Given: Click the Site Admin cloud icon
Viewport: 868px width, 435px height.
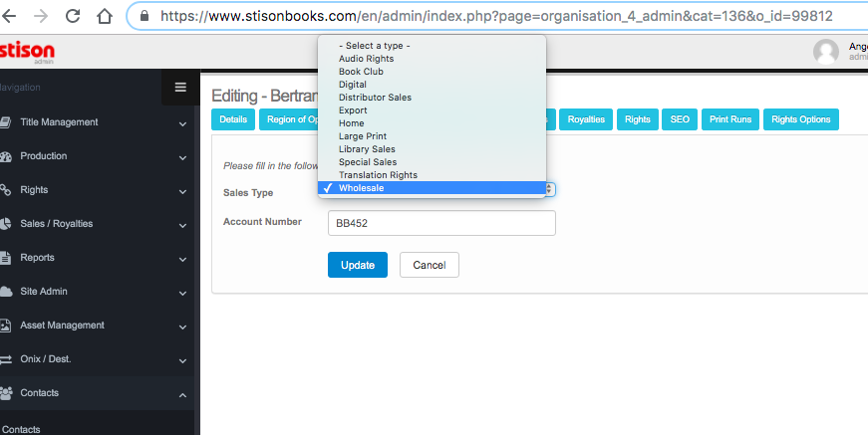Looking at the screenshot, I should (x=6, y=292).
